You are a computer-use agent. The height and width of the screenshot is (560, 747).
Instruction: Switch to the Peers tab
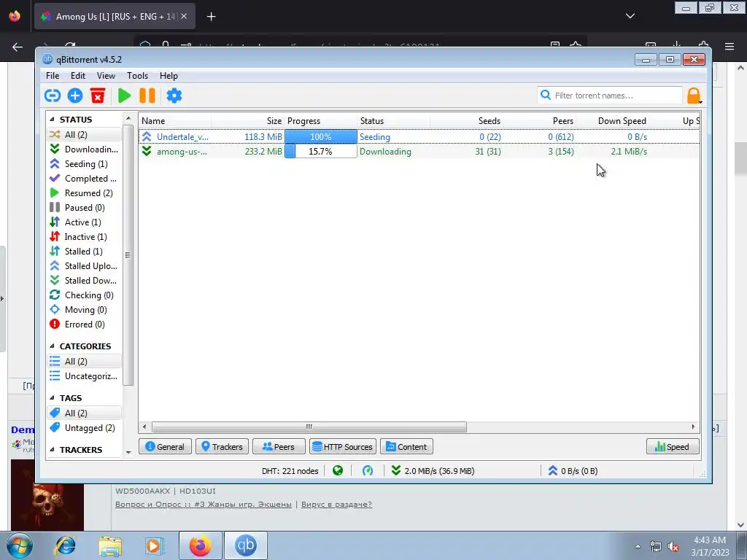279,447
